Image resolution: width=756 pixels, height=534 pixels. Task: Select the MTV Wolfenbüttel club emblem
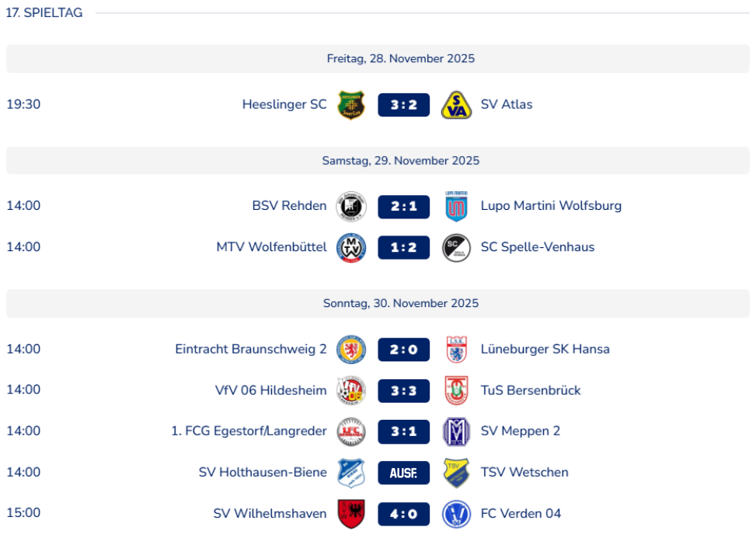click(351, 248)
